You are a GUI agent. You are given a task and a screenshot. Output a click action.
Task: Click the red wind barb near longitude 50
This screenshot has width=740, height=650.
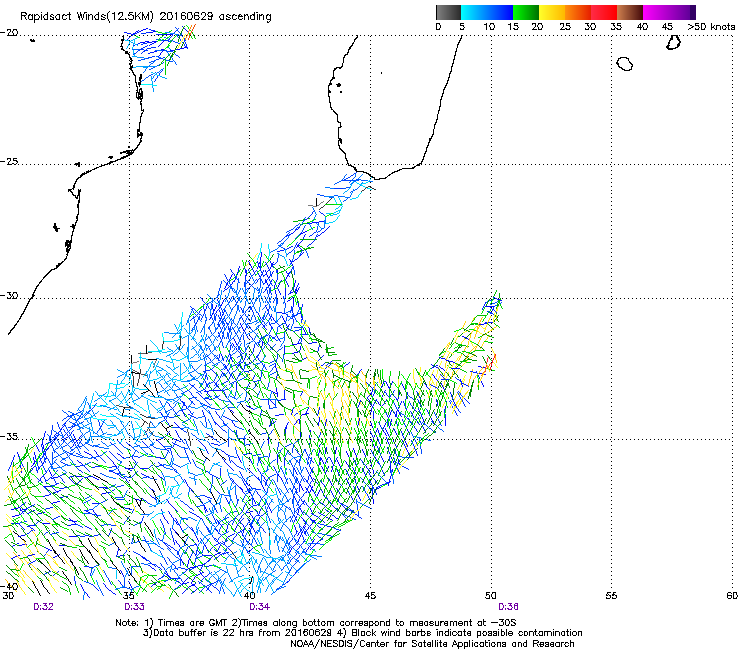point(489,363)
